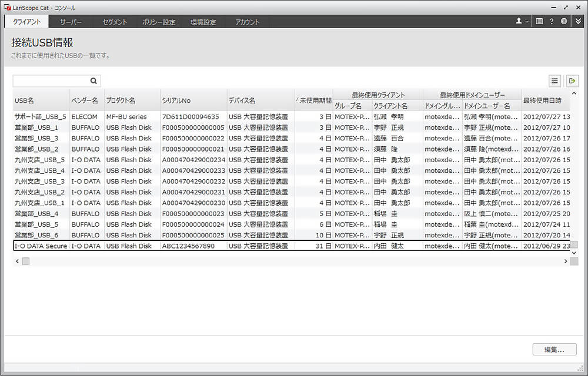Select the 営業部_USB_2 row
Screen dimensions: 588x376
pos(292,149)
